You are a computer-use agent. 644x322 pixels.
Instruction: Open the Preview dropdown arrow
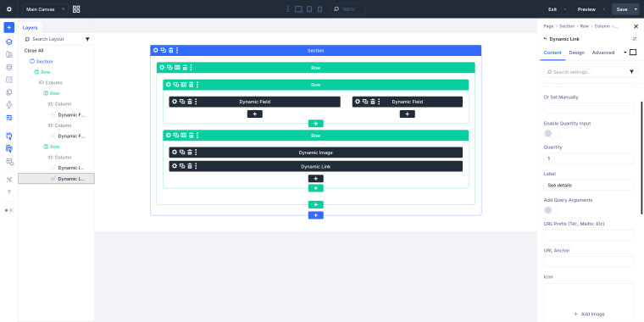(x=603, y=9)
